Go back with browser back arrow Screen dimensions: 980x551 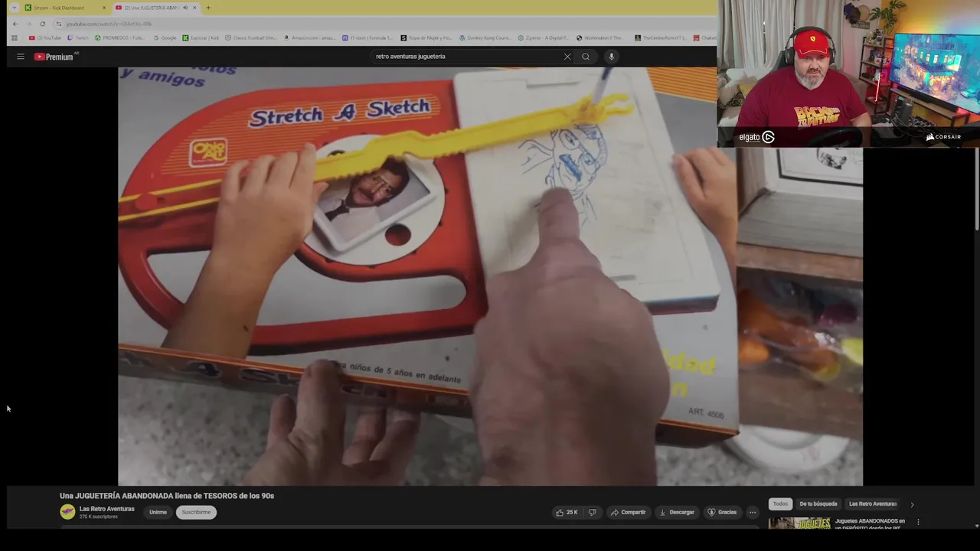[x=15, y=24]
